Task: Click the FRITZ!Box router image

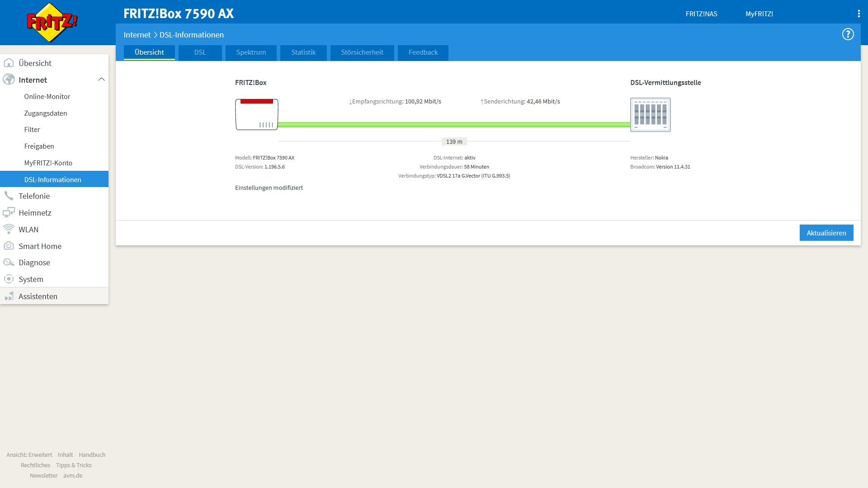Action: 256,114
